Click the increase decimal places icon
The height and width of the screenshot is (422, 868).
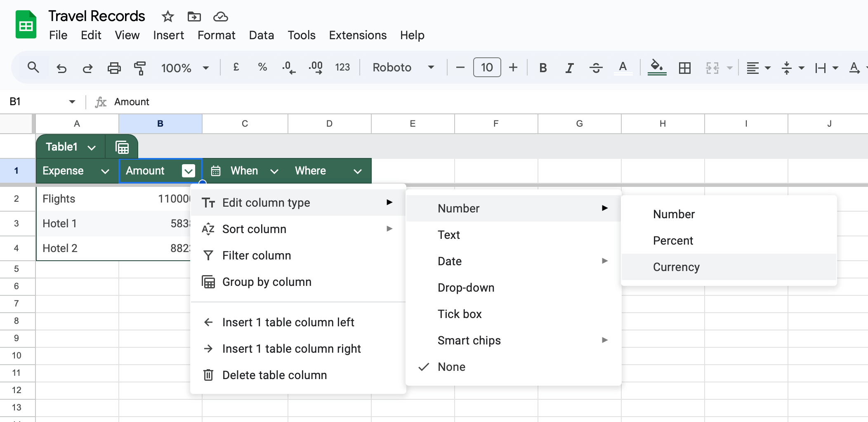[316, 68]
